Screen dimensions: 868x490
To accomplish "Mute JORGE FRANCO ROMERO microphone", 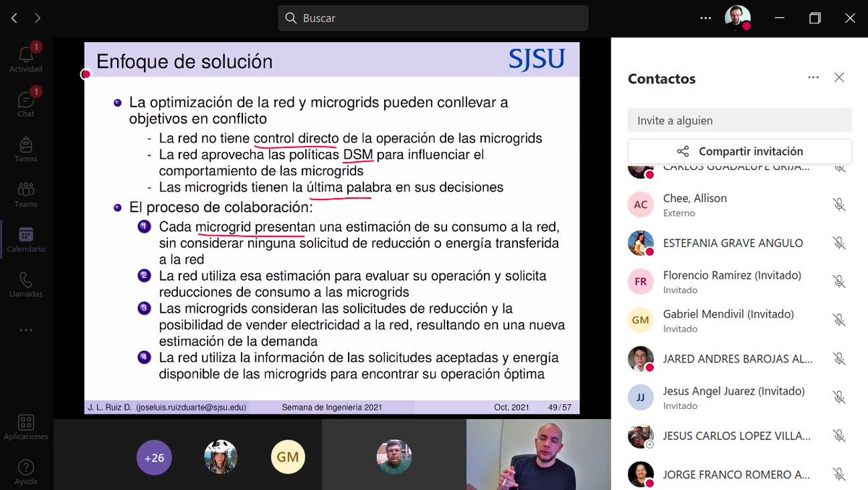I will [x=839, y=474].
